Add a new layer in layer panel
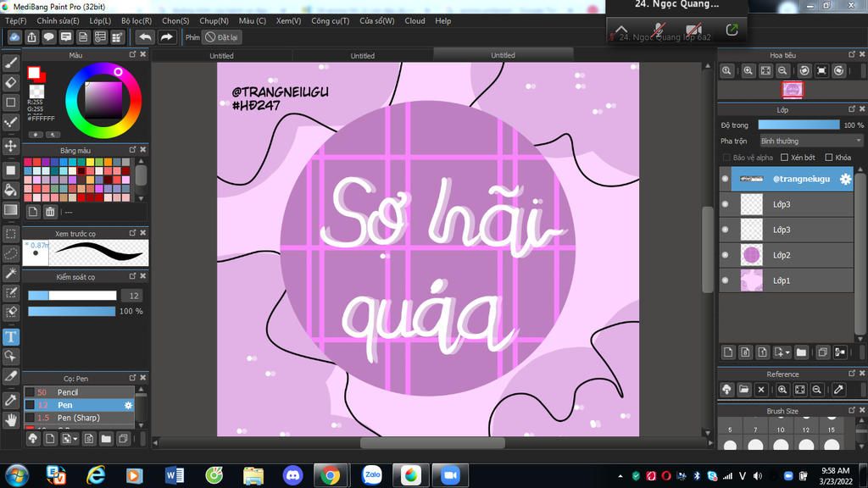The image size is (868, 488). click(728, 352)
